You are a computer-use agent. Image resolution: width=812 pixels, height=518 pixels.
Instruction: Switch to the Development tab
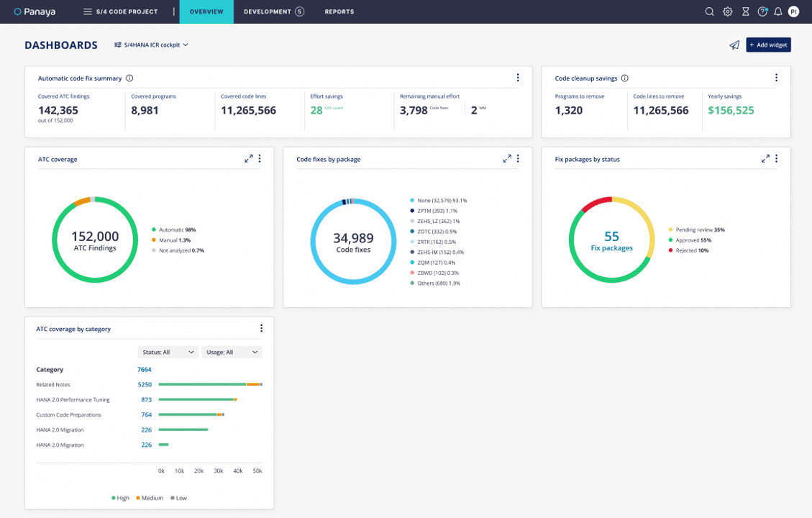click(x=274, y=12)
